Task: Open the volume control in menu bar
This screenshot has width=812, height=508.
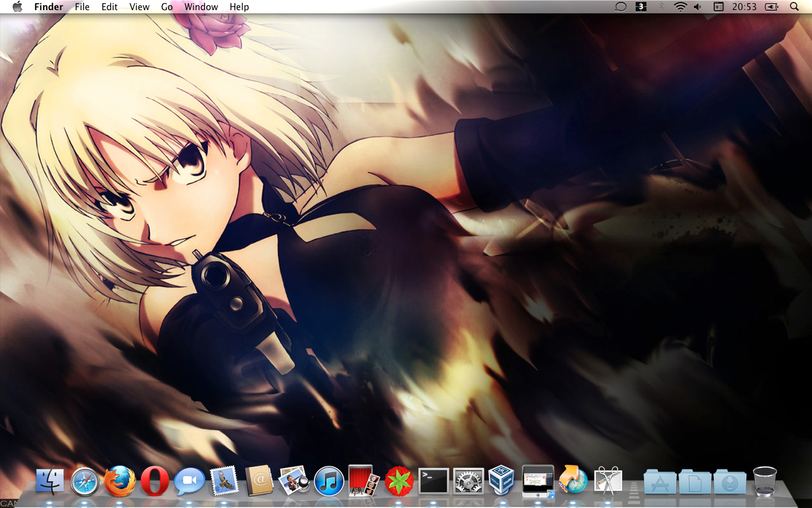Action: 698,7
